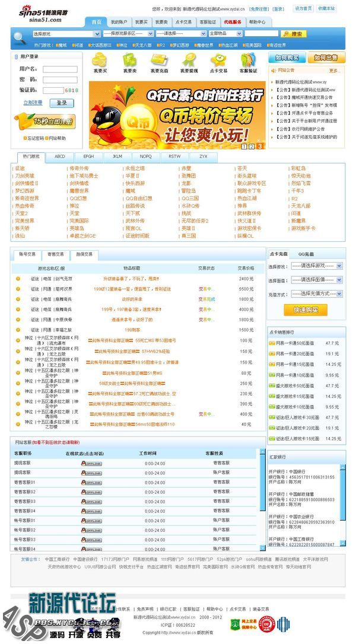Click the 我要卖 green bag icon

[129, 59]
